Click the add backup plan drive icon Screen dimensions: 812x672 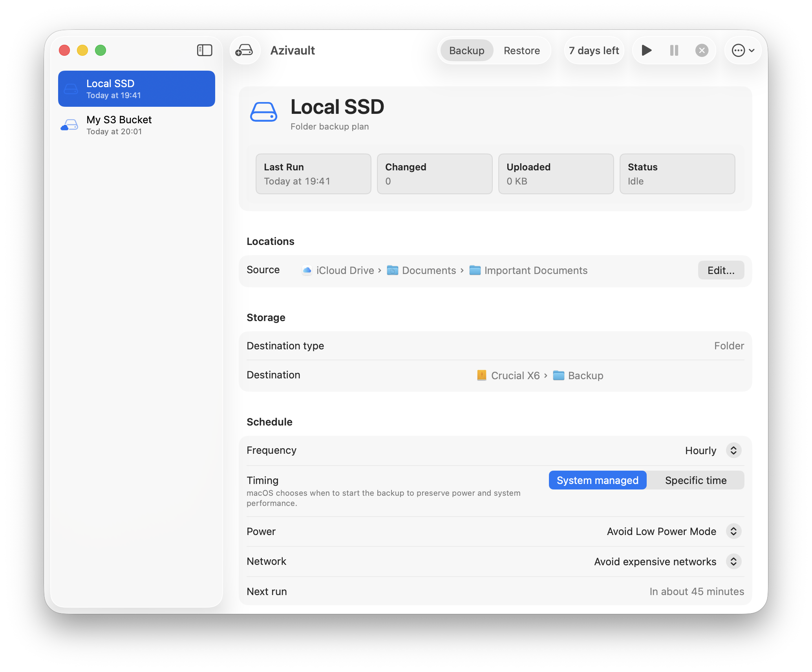(x=245, y=50)
